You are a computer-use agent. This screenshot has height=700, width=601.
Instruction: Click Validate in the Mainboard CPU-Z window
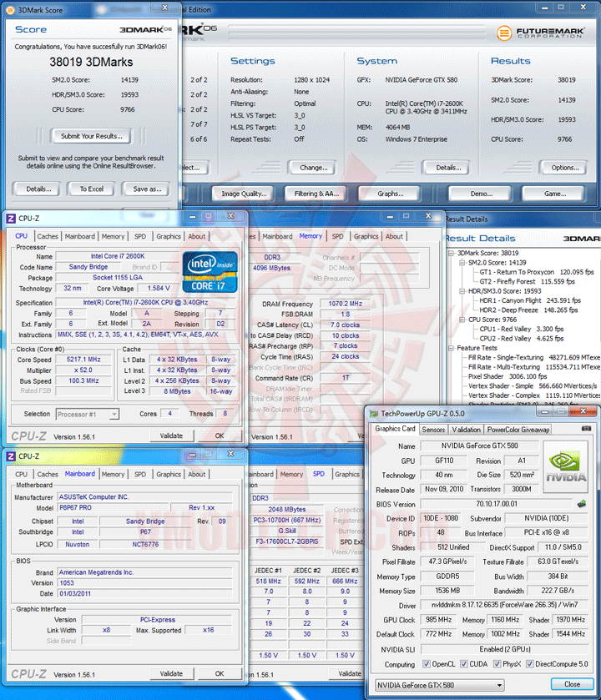(171, 673)
